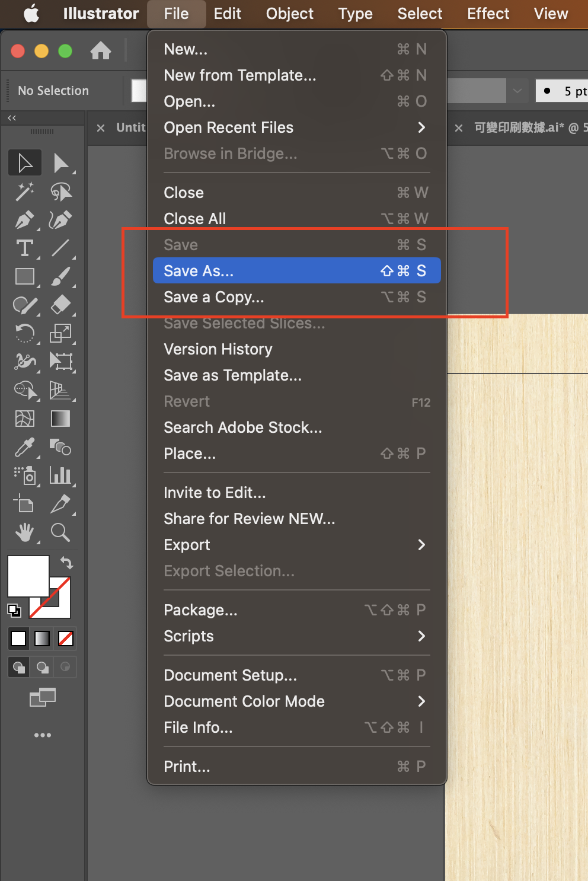Expand Document Color Mode submenu
Image resolution: width=588 pixels, height=881 pixels.
tap(296, 701)
